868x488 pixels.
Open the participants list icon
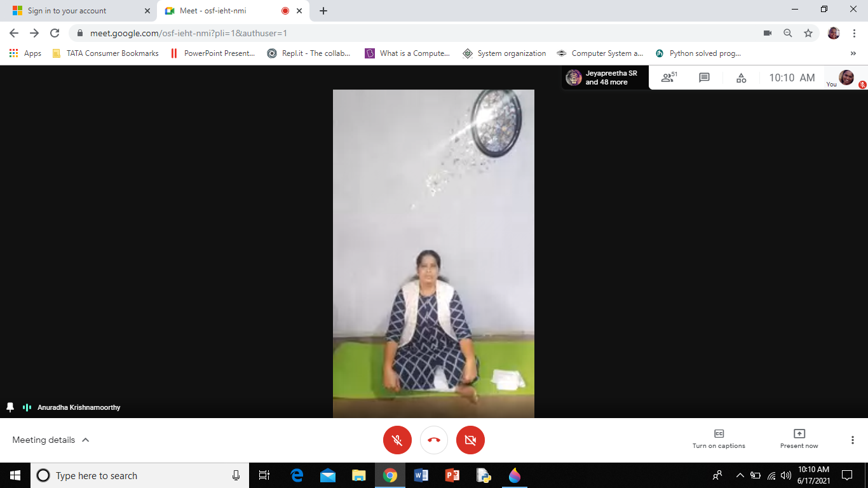click(x=668, y=78)
